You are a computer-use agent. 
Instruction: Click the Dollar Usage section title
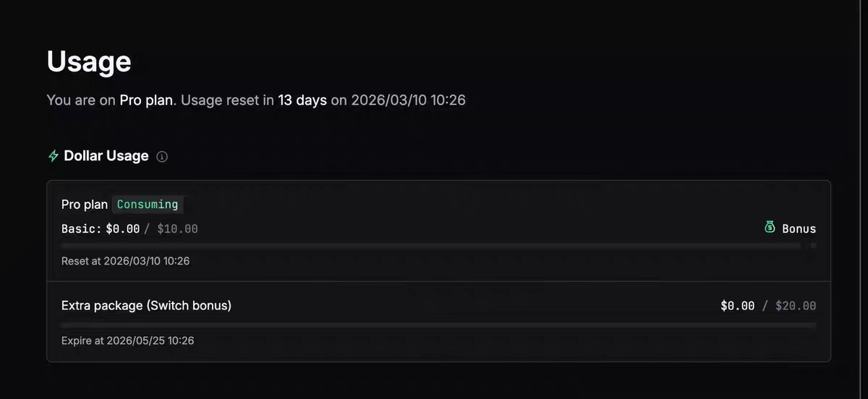click(x=106, y=156)
